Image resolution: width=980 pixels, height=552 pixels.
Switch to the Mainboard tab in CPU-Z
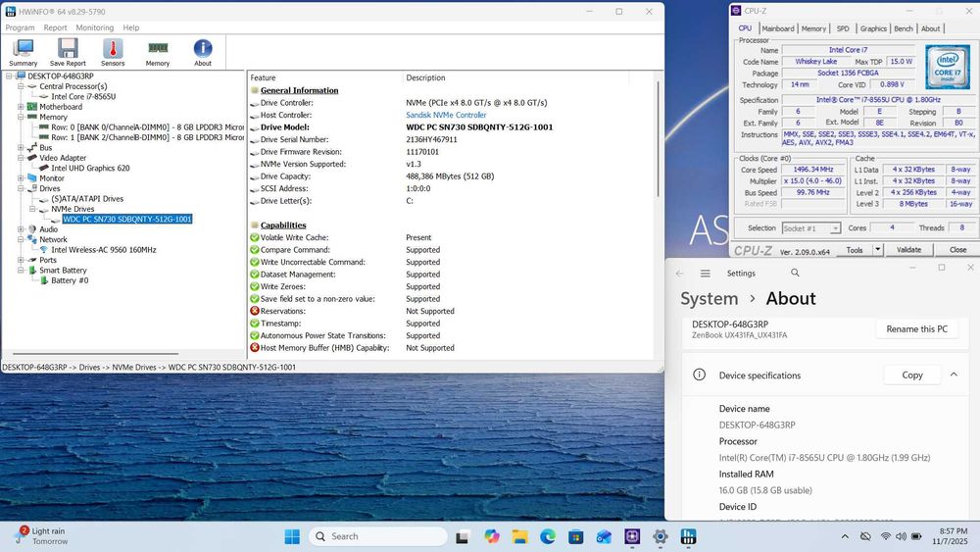778,28
